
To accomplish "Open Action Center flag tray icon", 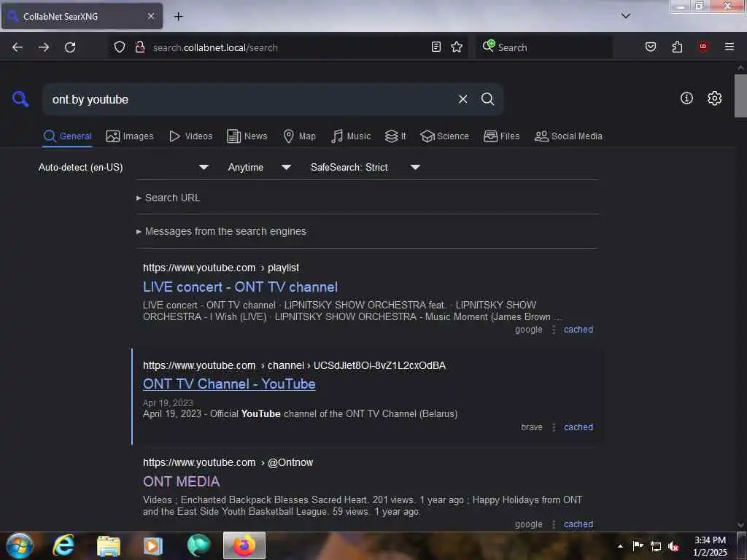I will pos(638,545).
